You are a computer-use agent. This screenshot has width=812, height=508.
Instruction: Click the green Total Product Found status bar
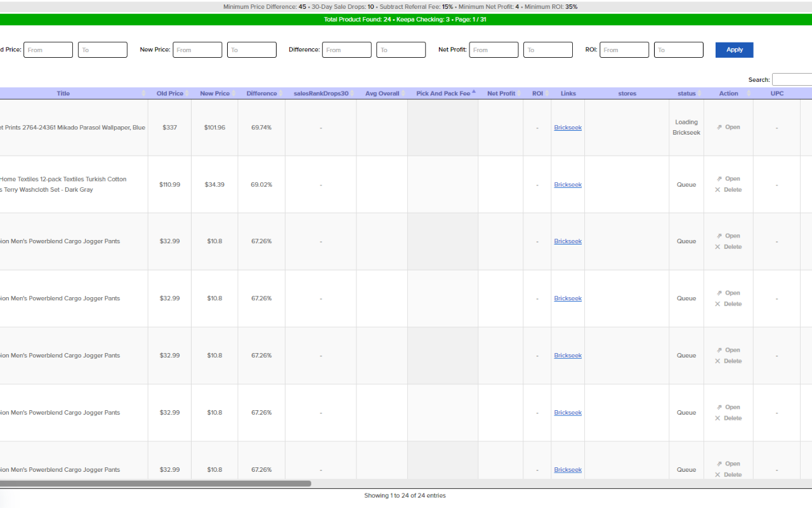coord(406,20)
